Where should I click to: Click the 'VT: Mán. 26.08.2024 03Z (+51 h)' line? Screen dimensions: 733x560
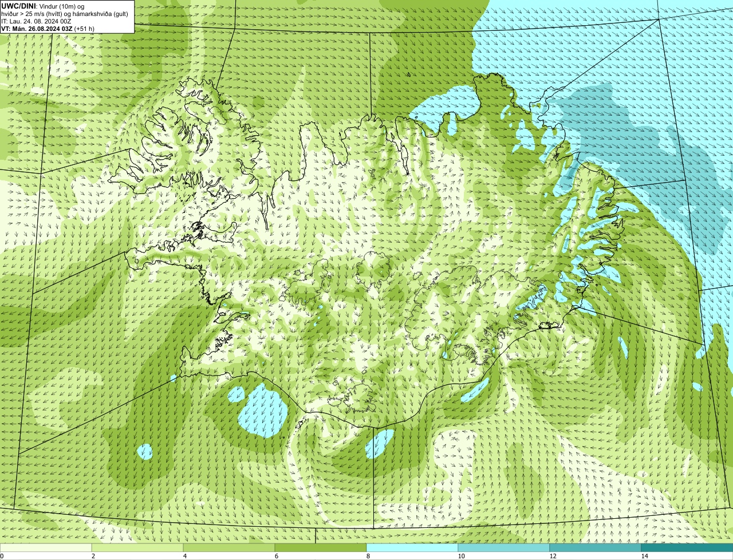[x=48, y=28]
